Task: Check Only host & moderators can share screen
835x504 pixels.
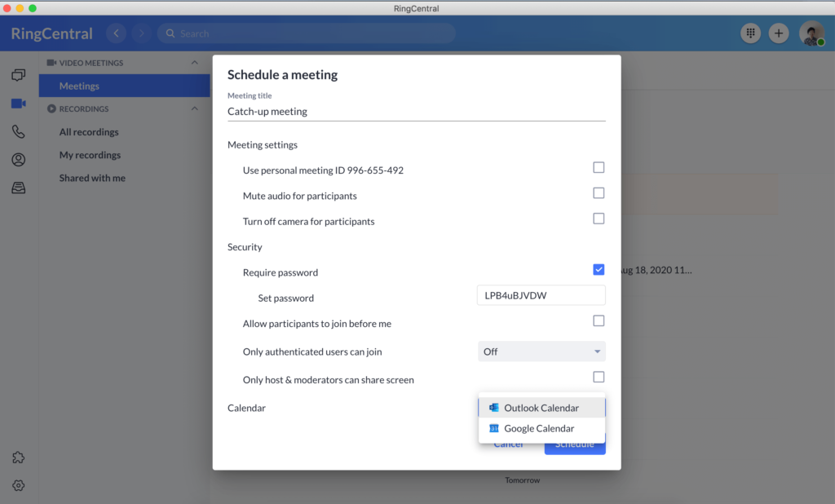Action: 599,377
